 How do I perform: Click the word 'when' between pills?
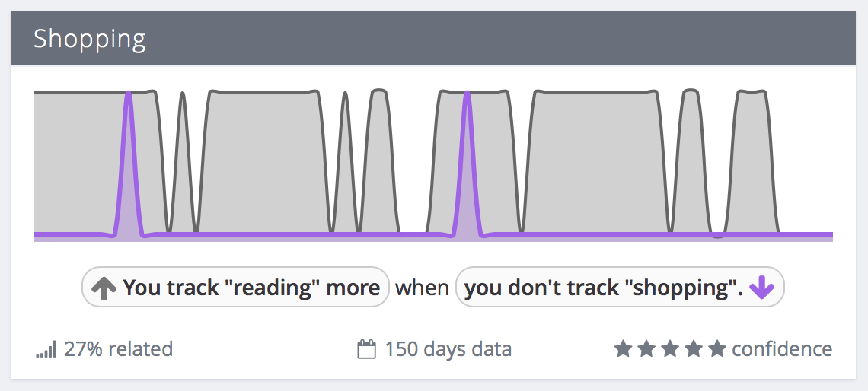423,288
